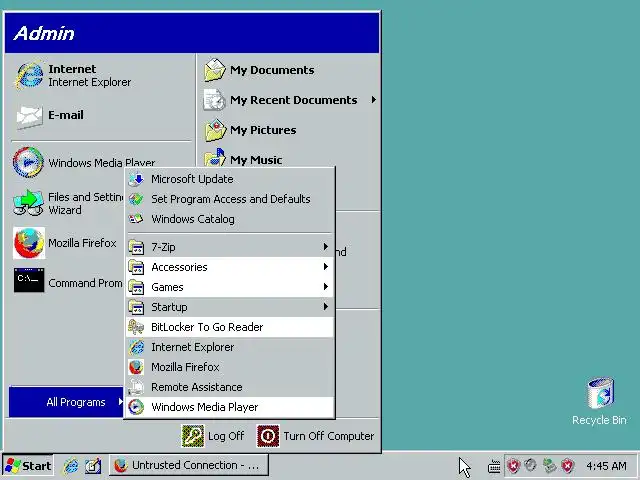
Task: Expand the Games program folder
Action: [230, 287]
